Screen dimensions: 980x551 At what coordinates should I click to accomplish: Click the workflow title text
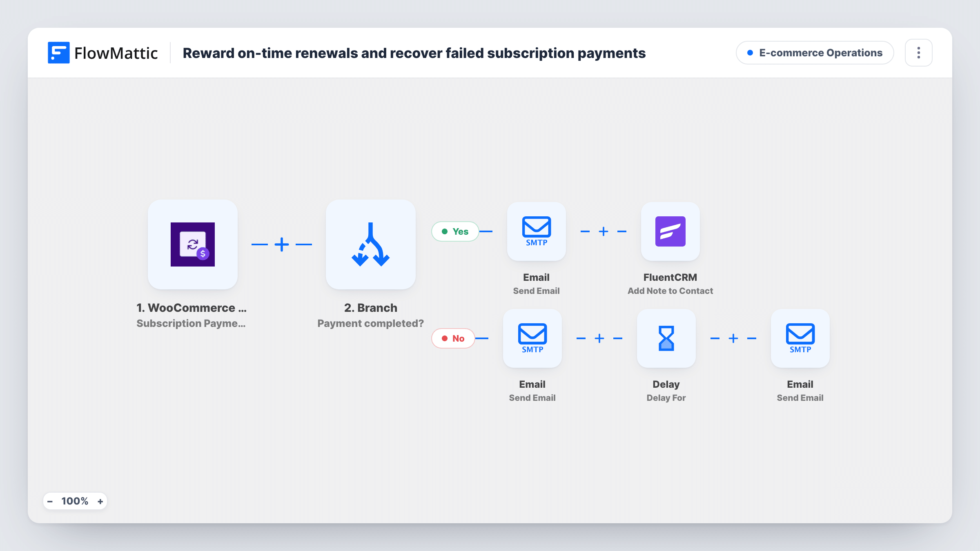(414, 53)
